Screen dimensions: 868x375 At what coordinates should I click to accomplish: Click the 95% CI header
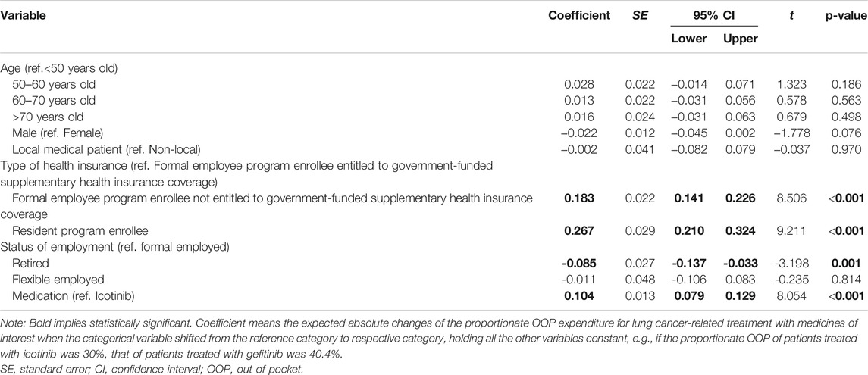pyautogui.click(x=713, y=16)
